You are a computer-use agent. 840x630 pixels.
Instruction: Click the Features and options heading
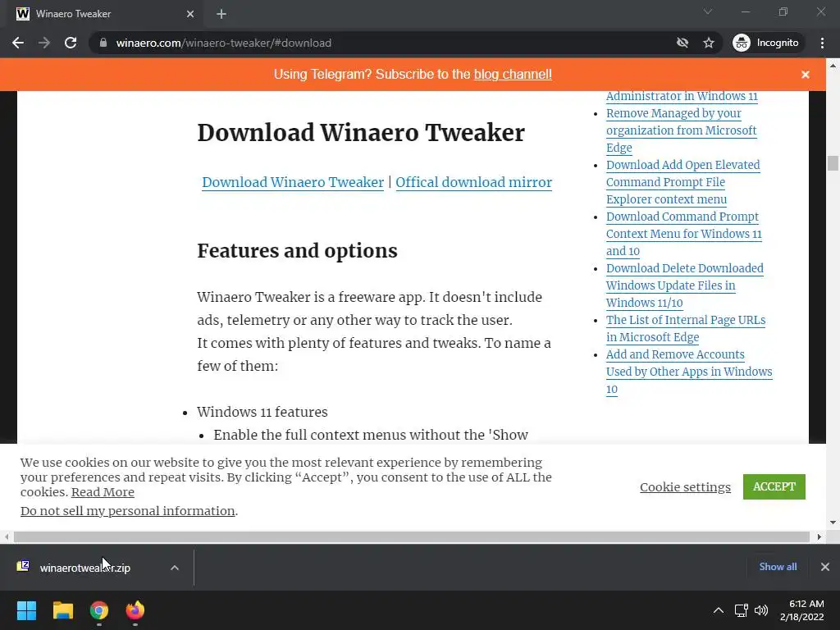297,251
